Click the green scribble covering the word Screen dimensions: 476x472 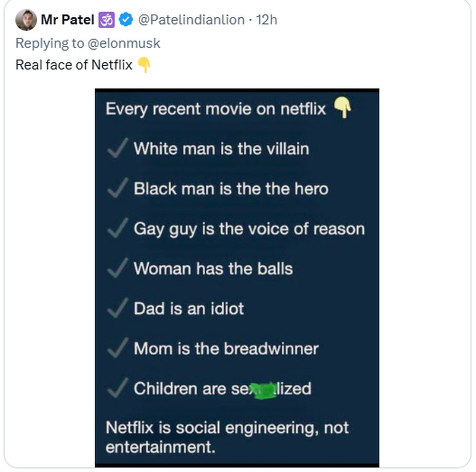[262, 389]
